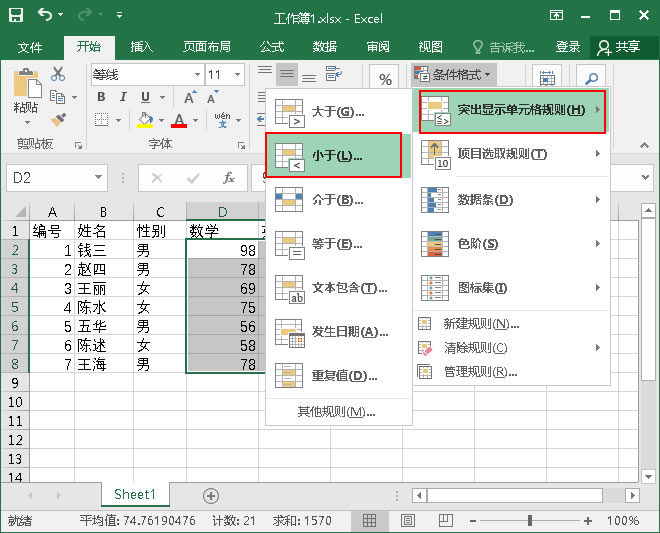Apply the yellow fill color bucket
Viewport: 660px width, 533px height.
point(146,120)
